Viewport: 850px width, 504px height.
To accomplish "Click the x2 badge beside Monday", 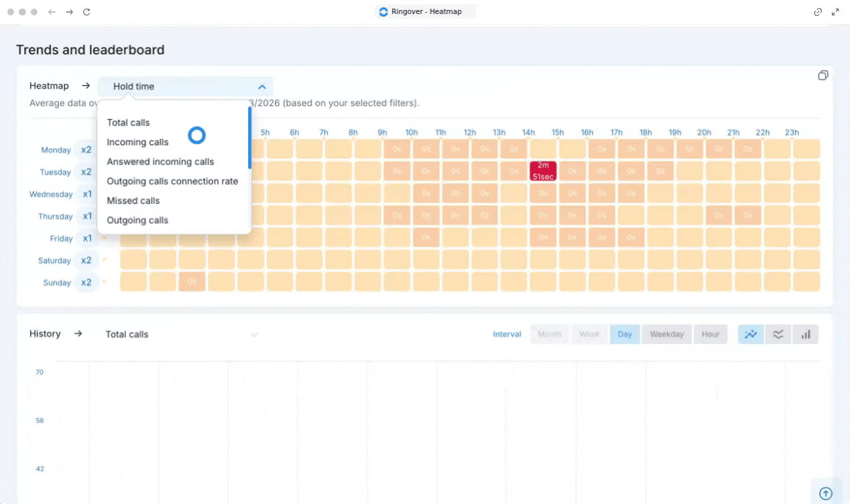I will pos(86,150).
